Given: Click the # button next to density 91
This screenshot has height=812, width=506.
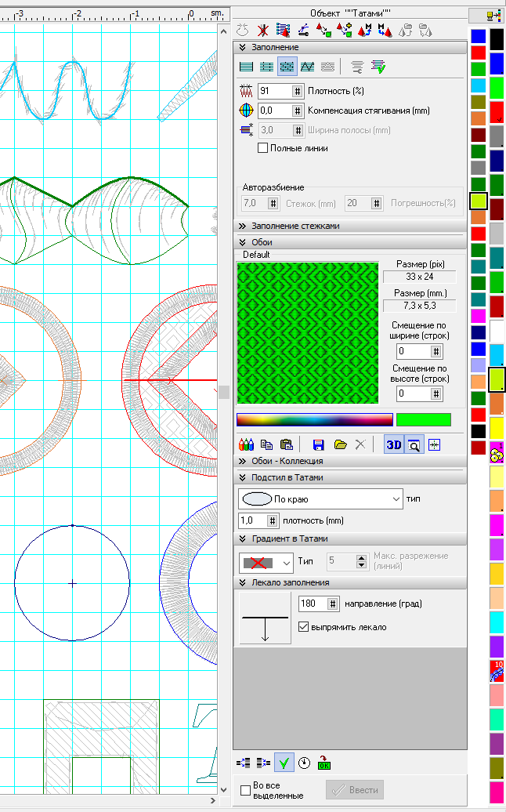Looking at the screenshot, I should click(298, 91).
